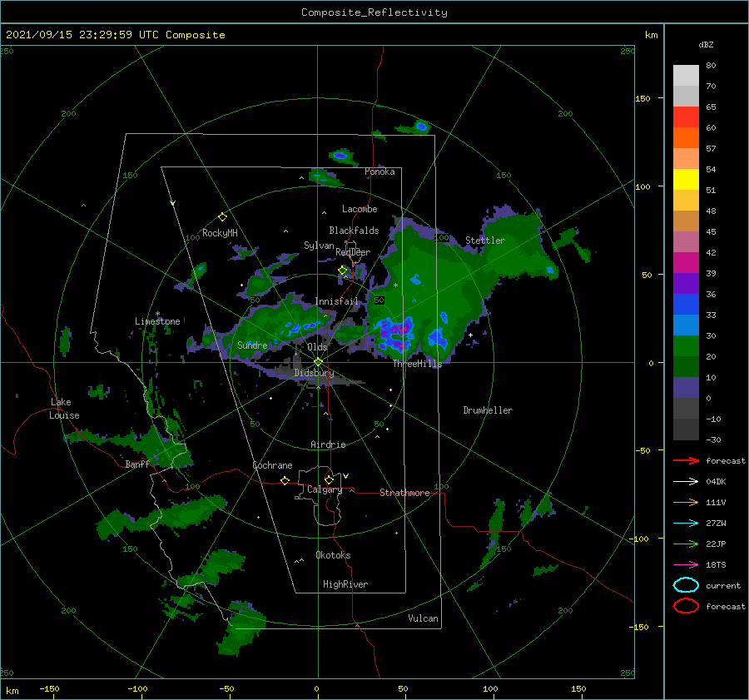Click the Lake Louise label

point(64,409)
